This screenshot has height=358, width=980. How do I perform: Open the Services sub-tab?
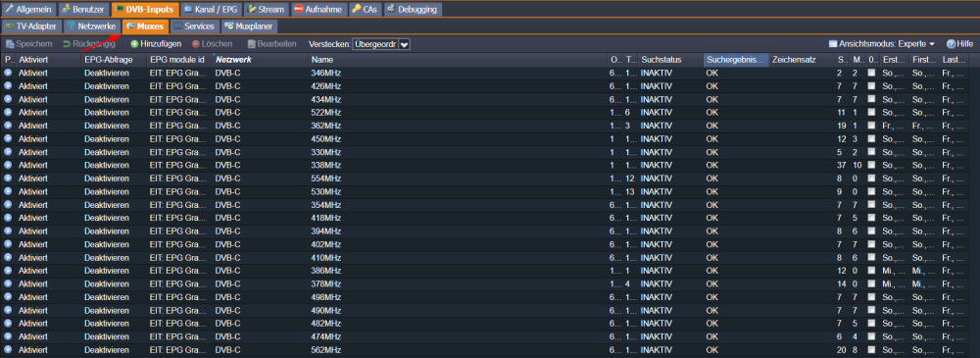pyautogui.click(x=194, y=26)
